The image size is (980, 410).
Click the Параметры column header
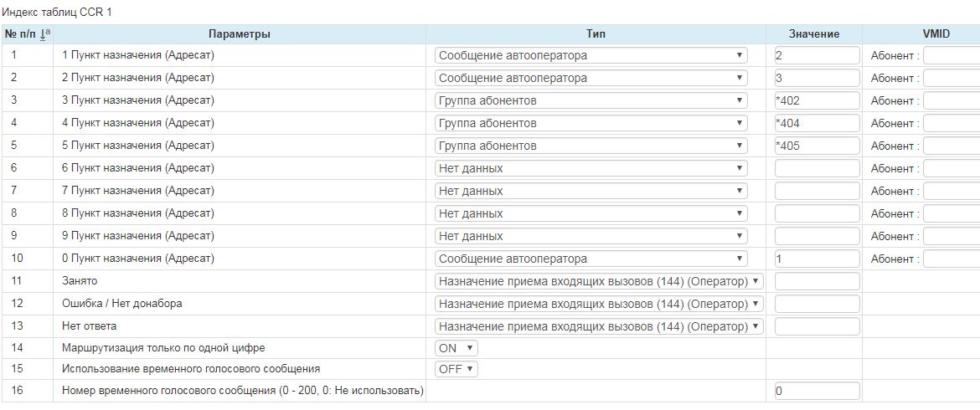point(239,34)
